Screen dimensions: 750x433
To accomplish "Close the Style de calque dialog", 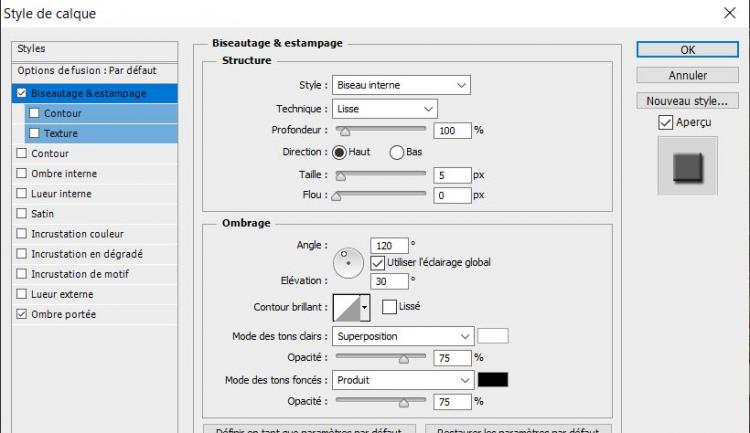I will tap(728, 14).
